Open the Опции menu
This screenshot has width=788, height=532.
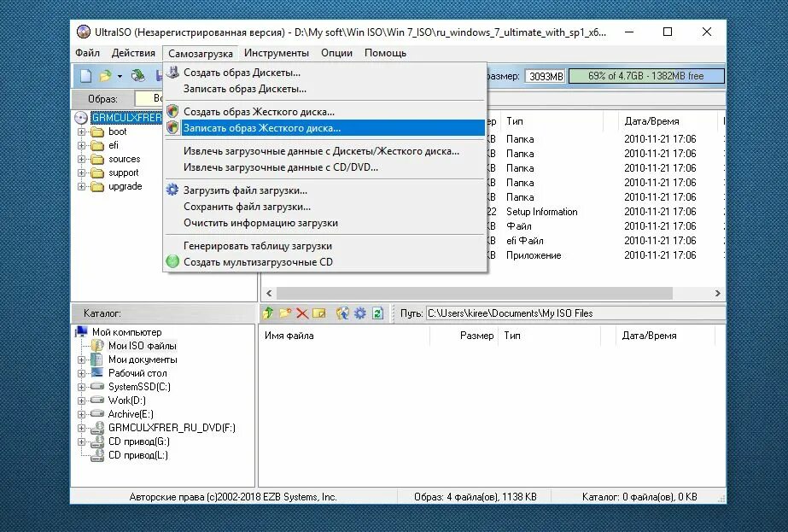[336, 53]
